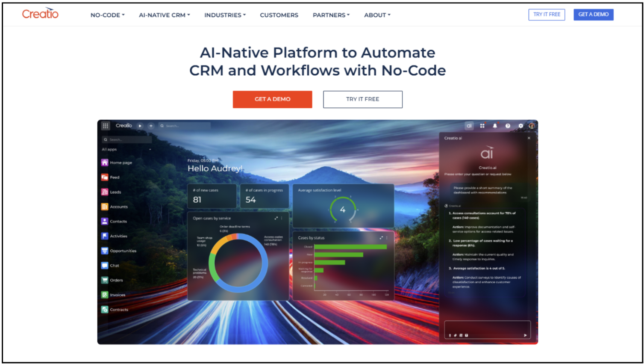Image resolution: width=644 pixels, height=364 pixels.
Task: Expand the AI-NATIVE CRM dropdown menu
Action: 165,15
